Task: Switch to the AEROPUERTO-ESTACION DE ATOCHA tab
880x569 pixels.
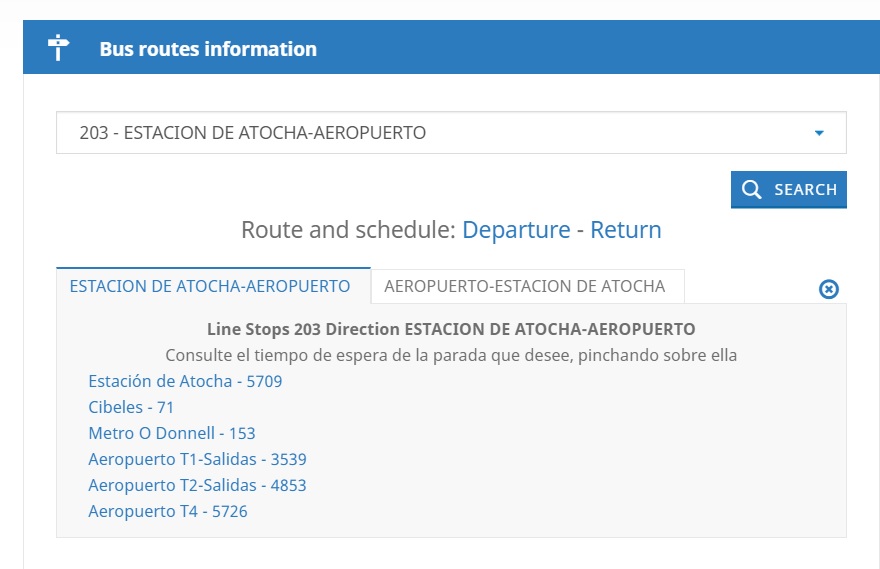Action: coord(525,286)
